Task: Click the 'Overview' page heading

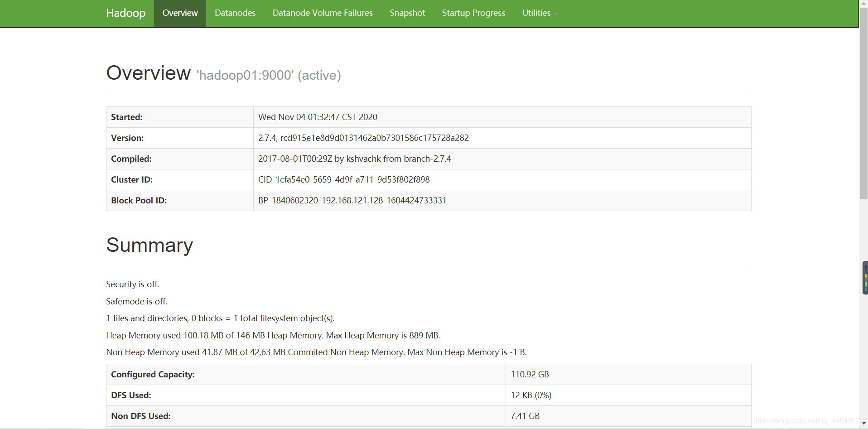Action: pos(149,73)
